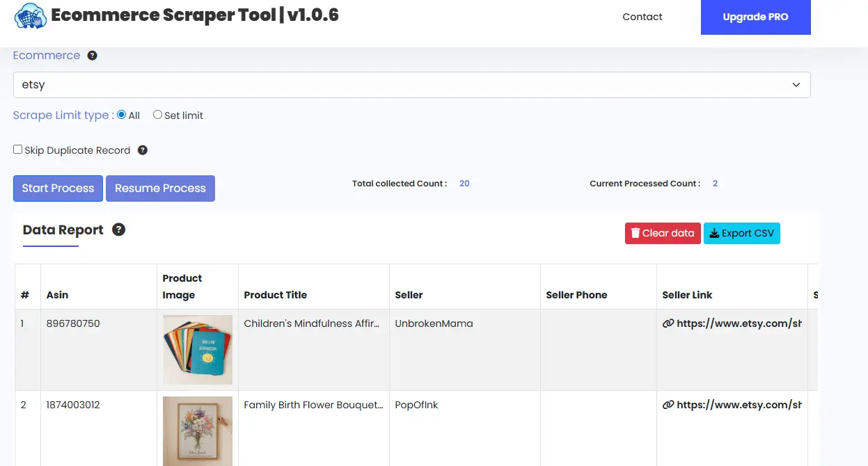This screenshot has height=466, width=868.
Task: Click the trash icon inside Clear data
Action: point(636,233)
